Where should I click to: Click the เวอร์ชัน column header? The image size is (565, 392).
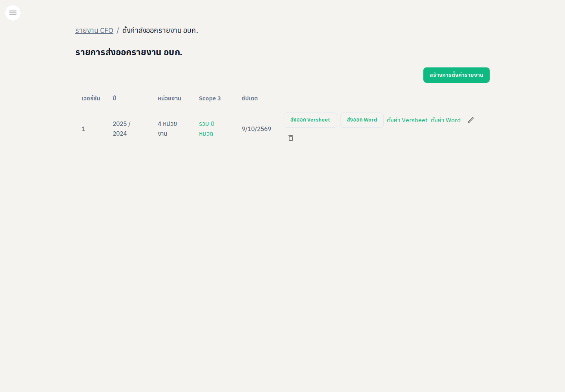91,98
